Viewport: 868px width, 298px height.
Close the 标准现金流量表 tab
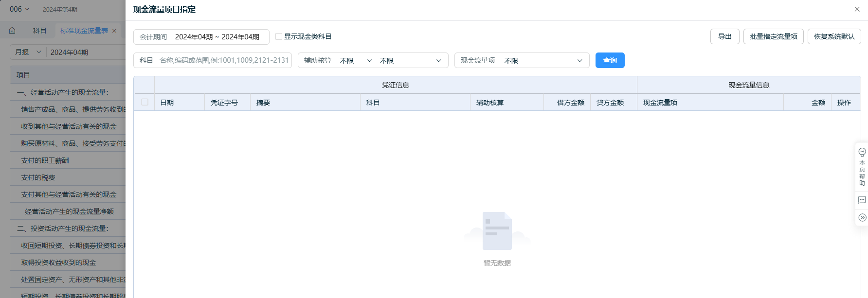(114, 31)
